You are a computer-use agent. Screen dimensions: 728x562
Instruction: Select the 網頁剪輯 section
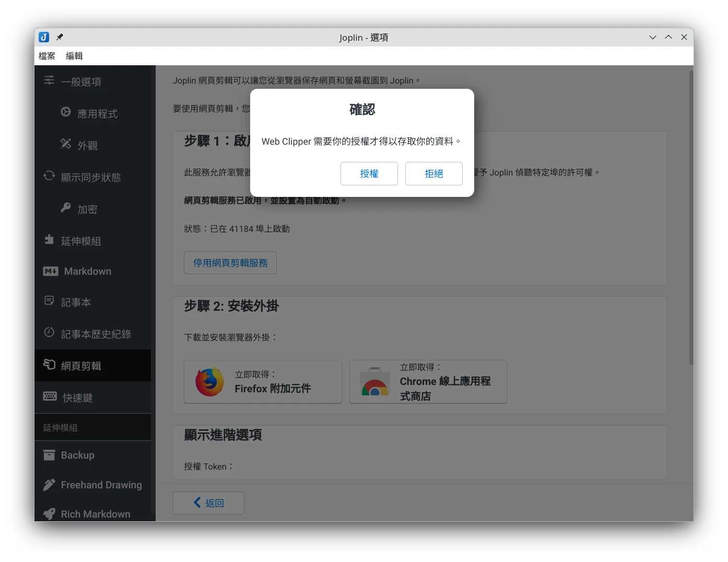pos(93,366)
